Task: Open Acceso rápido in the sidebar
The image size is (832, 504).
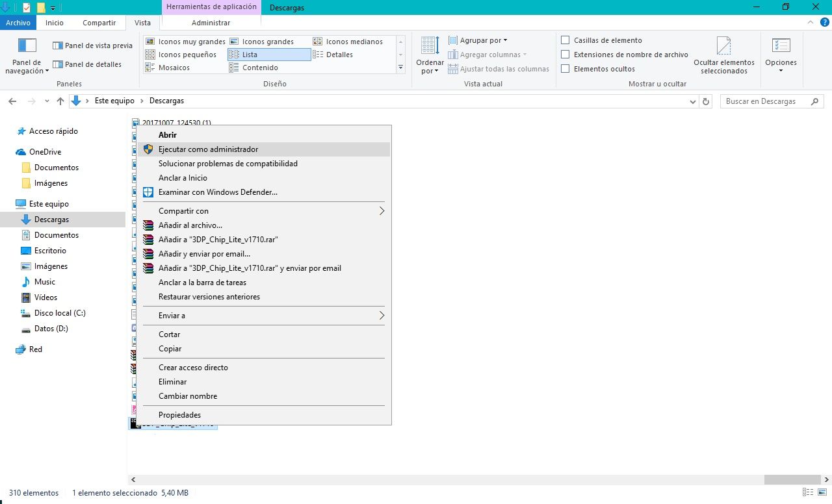Action: coord(53,131)
